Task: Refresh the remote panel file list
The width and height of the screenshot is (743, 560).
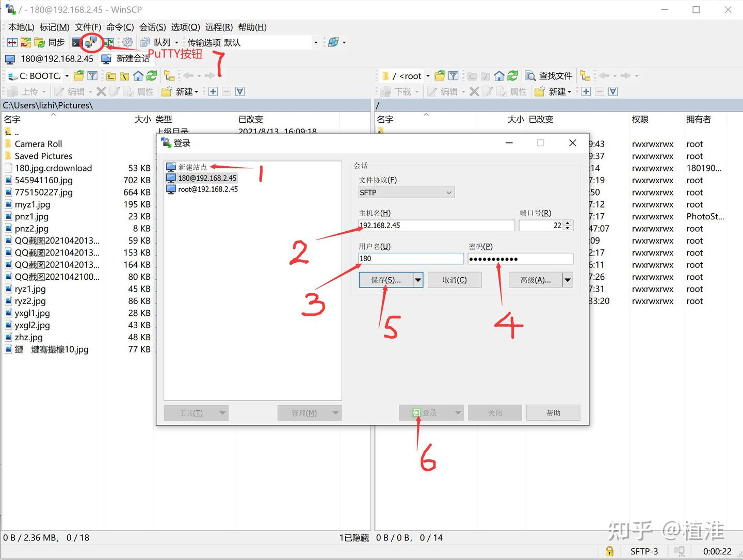Action: (x=512, y=76)
